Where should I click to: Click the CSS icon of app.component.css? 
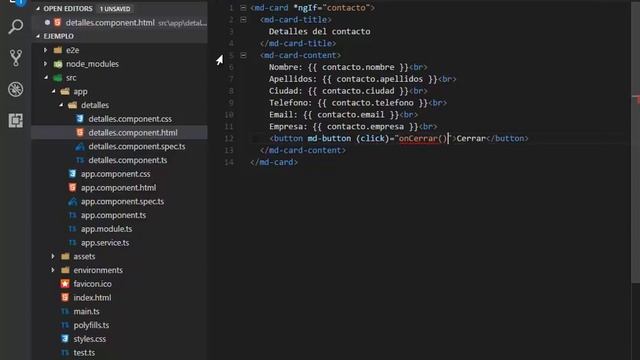[72, 174]
